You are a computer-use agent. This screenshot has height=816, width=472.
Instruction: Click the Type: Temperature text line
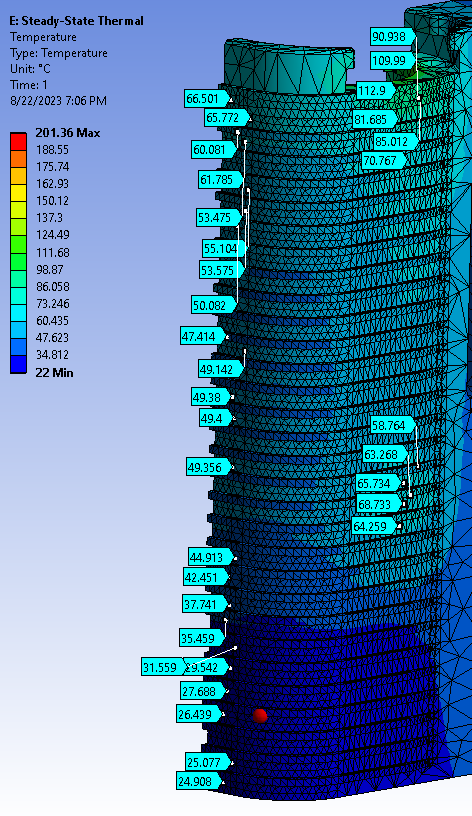pyautogui.click(x=59, y=53)
